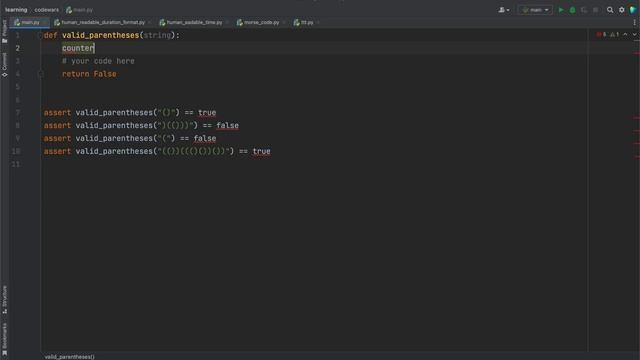
Task: Click 'assert' keyword on line 10
Action: click(57, 151)
